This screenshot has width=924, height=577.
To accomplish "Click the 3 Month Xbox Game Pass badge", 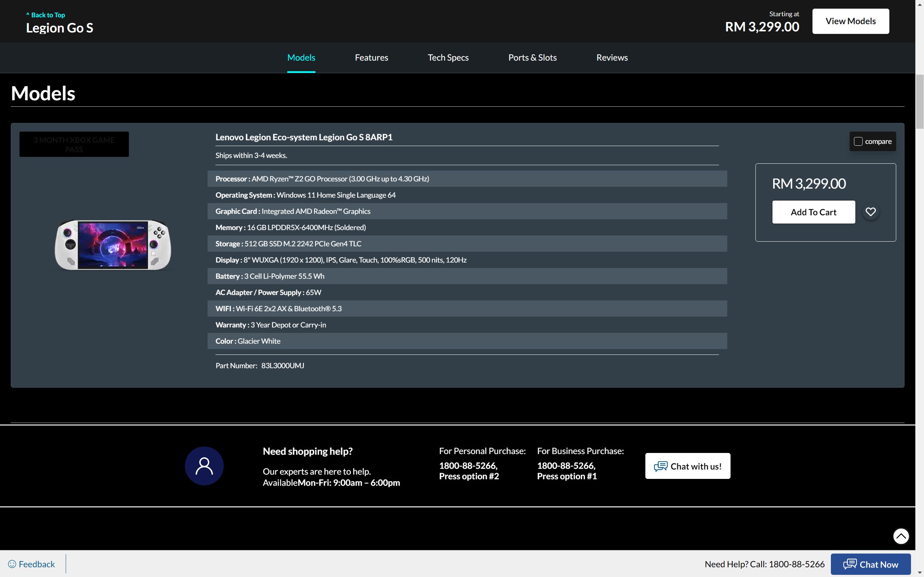I will pyautogui.click(x=74, y=144).
